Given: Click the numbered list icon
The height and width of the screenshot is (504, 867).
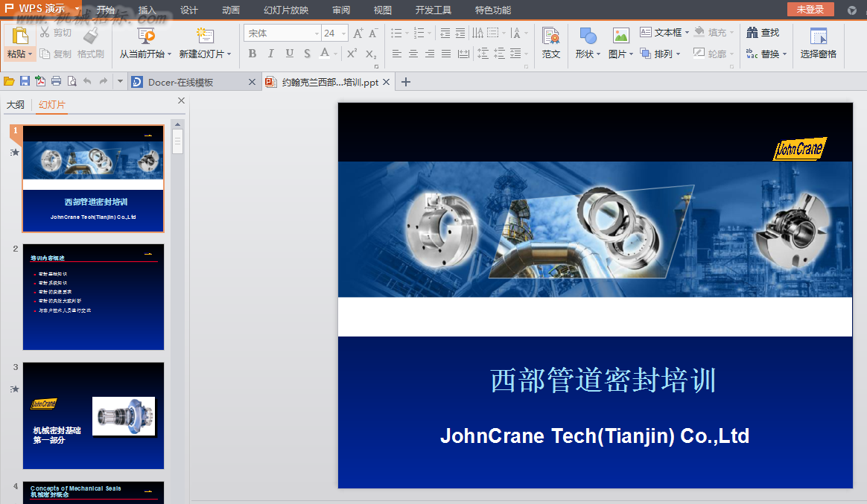Looking at the screenshot, I should coord(419,34).
